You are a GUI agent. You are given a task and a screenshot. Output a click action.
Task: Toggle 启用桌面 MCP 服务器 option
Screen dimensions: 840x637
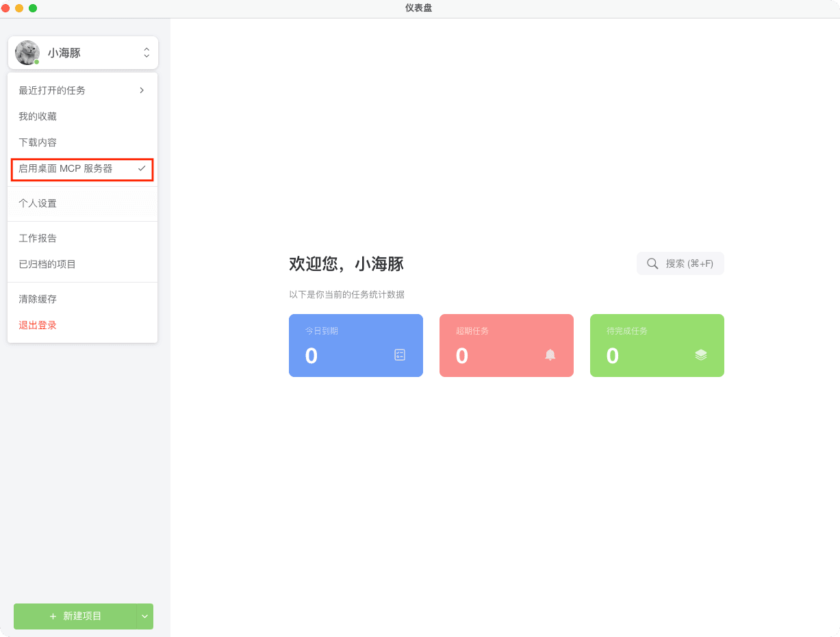66,168
